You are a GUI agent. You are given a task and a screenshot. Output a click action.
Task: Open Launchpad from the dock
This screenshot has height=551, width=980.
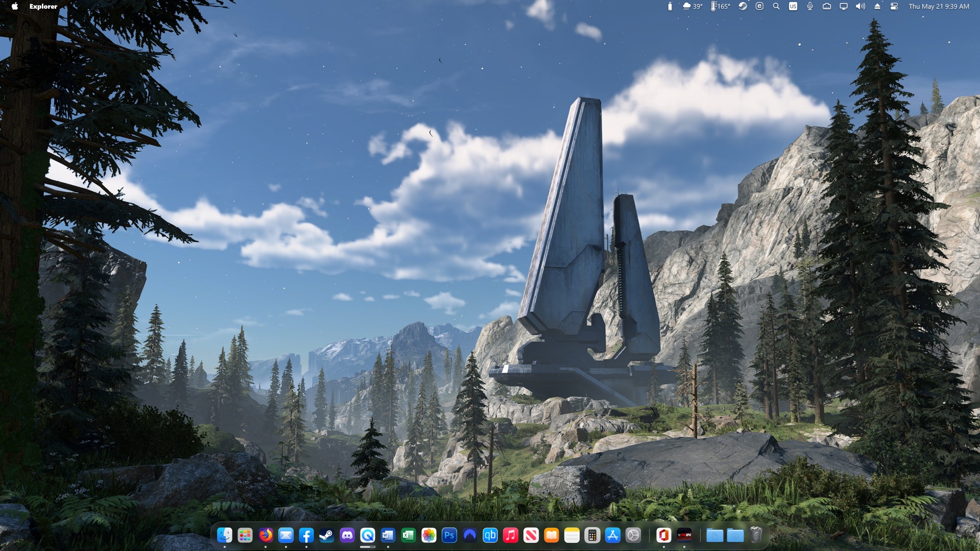(x=245, y=535)
